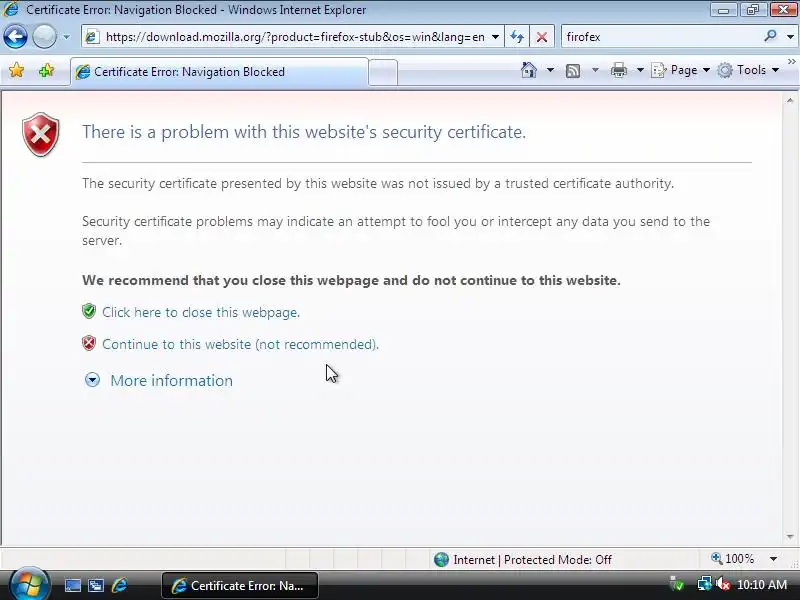The height and width of the screenshot is (600, 800).
Task: Open Favorites Center star icon
Action: pos(16,70)
